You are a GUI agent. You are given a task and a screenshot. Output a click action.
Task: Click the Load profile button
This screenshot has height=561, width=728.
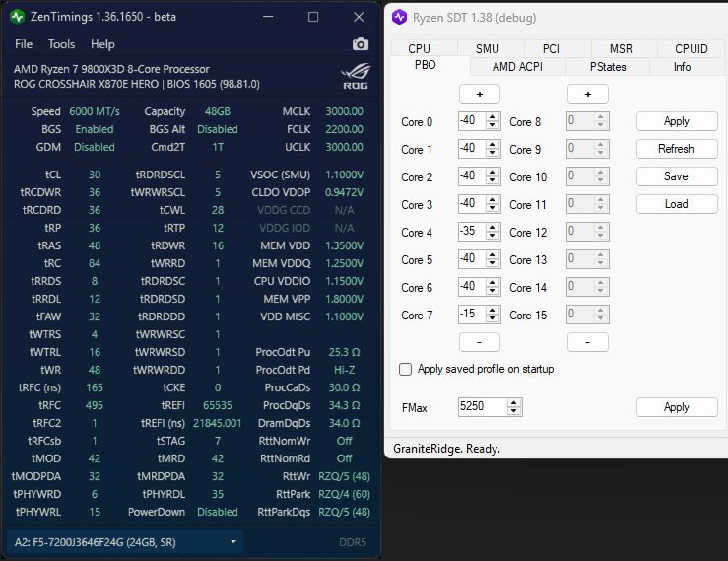click(x=677, y=204)
